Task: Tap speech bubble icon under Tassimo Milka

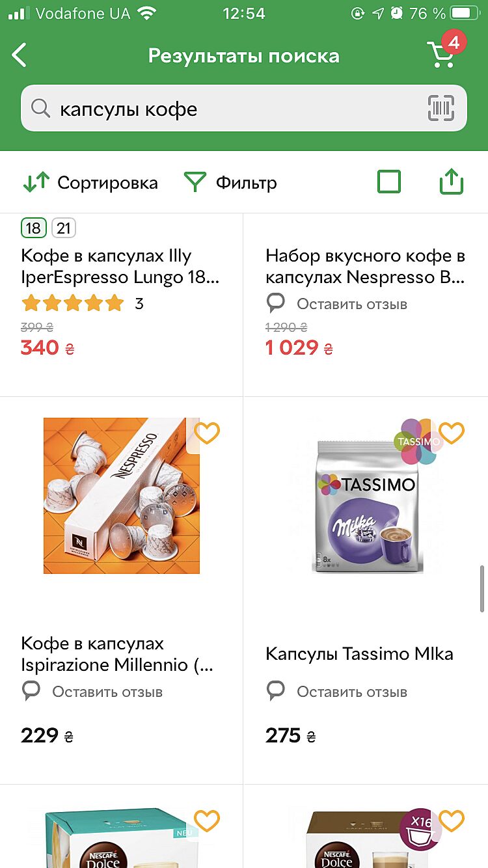Action: (x=276, y=691)
